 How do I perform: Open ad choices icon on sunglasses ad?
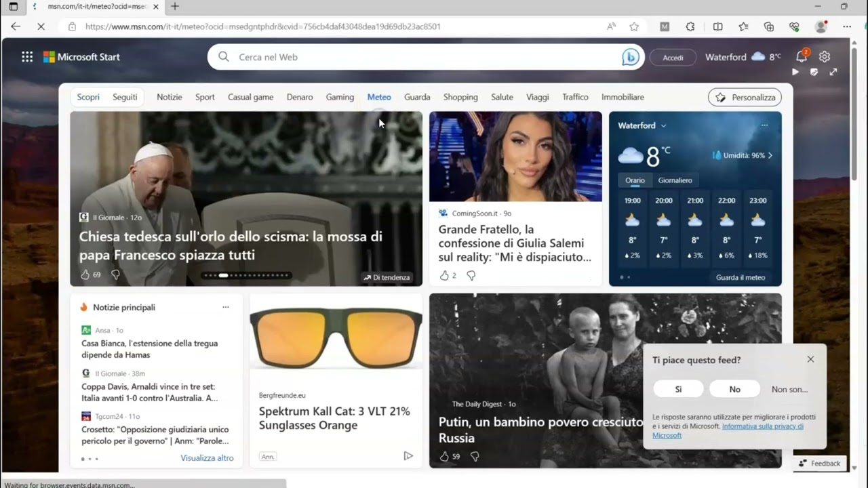tap(408, 456)
